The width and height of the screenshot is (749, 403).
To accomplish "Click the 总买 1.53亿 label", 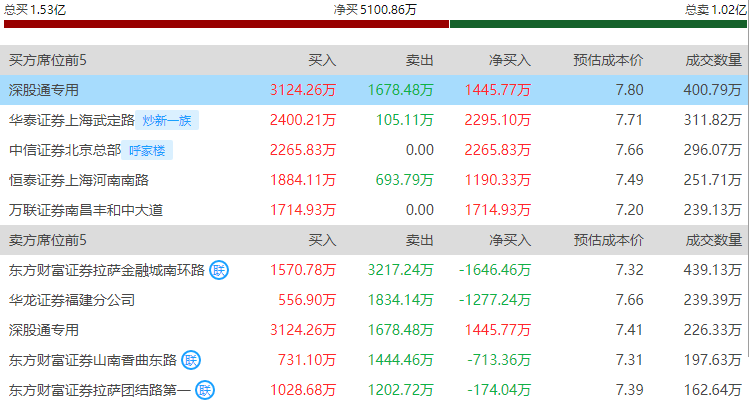I will (x=35, y=10).
